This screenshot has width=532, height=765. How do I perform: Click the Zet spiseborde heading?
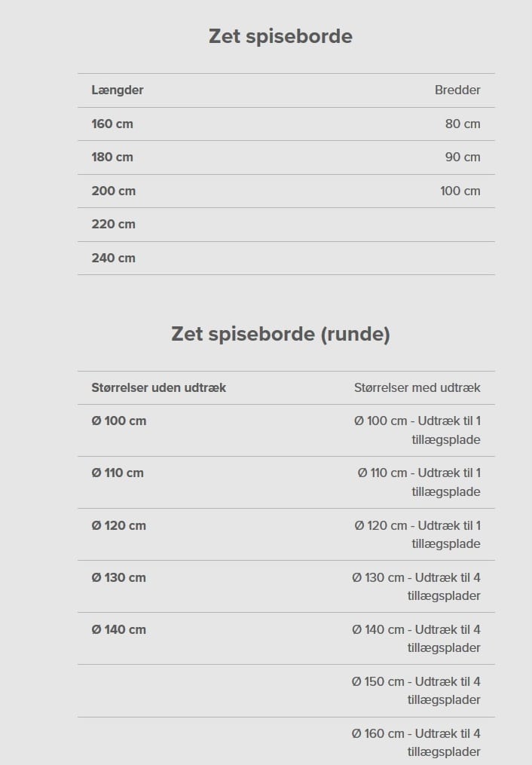[x=280, y=36]
